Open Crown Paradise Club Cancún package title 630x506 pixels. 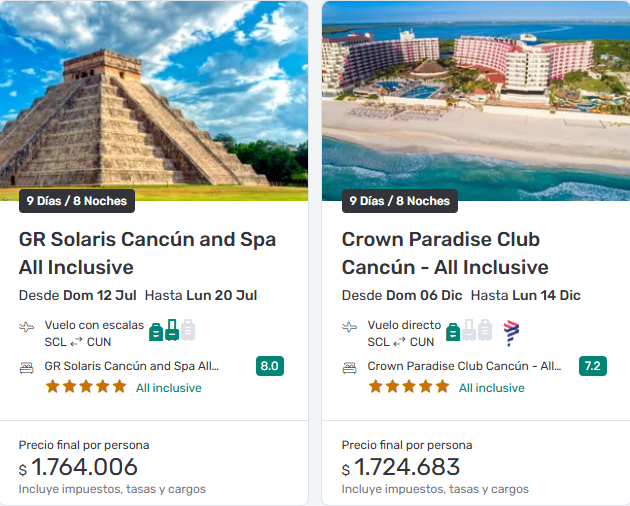445,253
